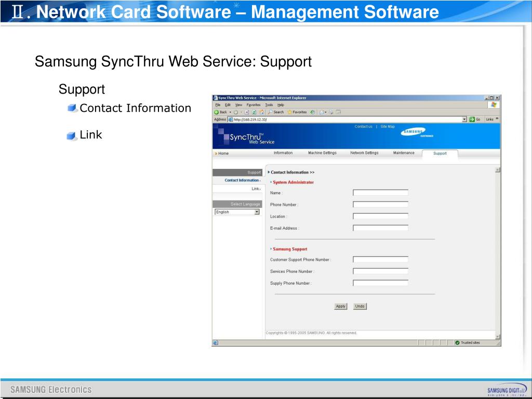532x399 pixels.
Task: Click the Site Map link
Action: [x=388, y=127]
